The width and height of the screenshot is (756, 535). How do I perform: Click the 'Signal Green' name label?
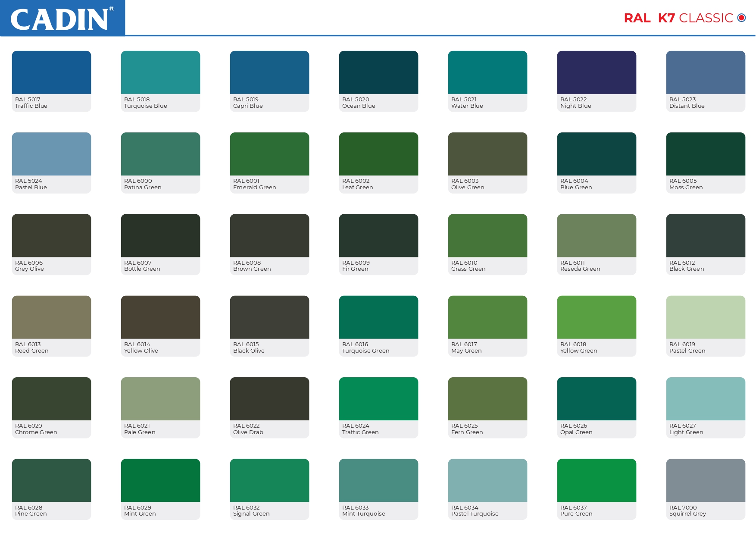click(x=251, y=514)
